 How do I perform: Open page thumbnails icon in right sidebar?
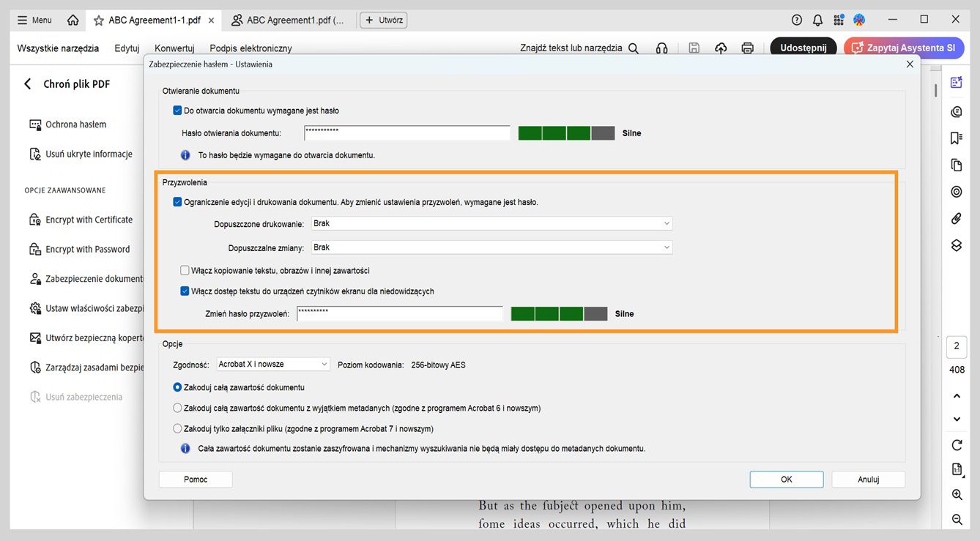(x=957, y=165)
